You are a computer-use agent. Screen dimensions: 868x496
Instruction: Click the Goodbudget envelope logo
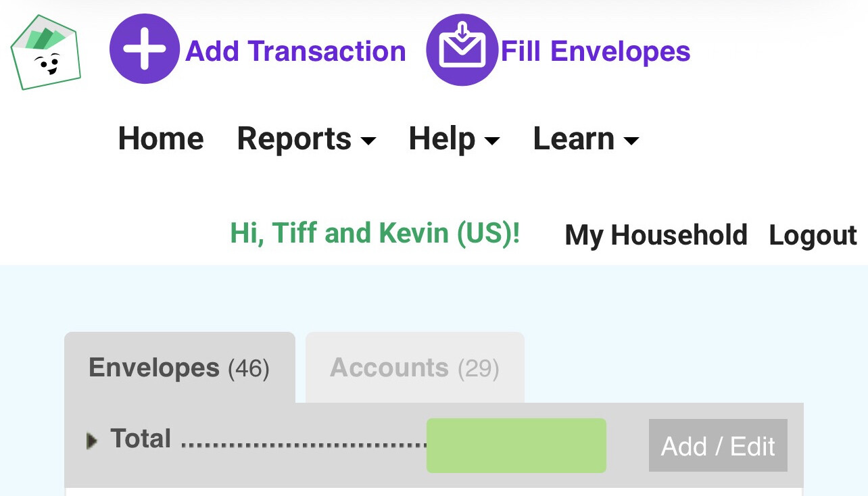click(x=45, y=52)
